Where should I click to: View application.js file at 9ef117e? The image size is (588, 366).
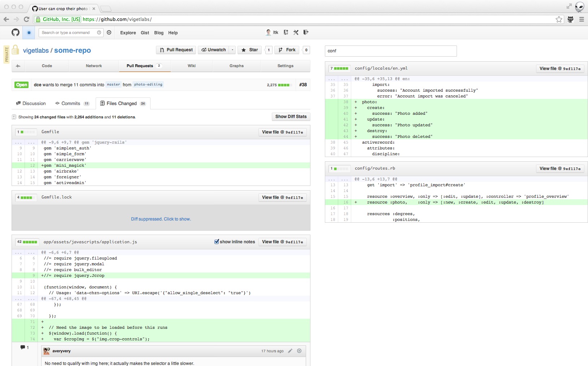click(283, 242)
